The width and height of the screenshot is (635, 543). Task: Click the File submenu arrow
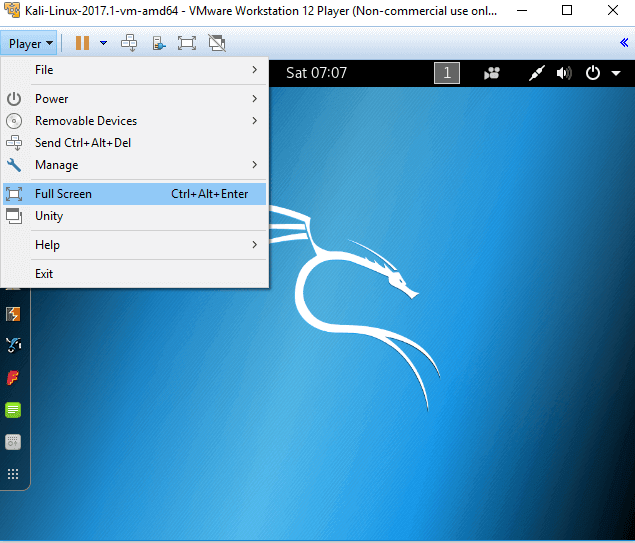click(x=254, y=70)
